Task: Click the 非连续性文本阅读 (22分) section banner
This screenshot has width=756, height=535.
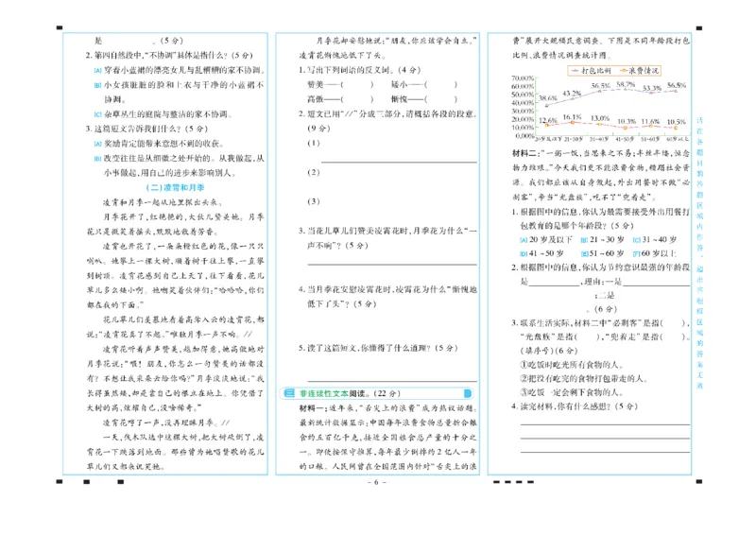Action: pos(376,393)
